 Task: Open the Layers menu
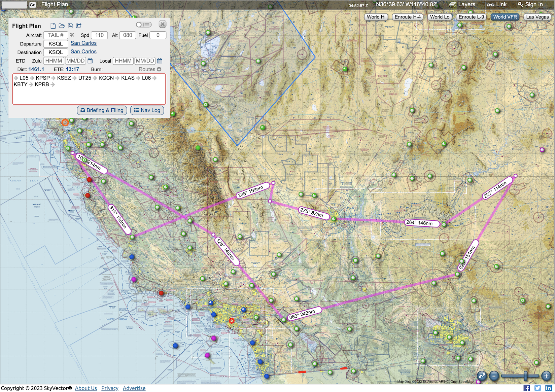pos(462,4)
